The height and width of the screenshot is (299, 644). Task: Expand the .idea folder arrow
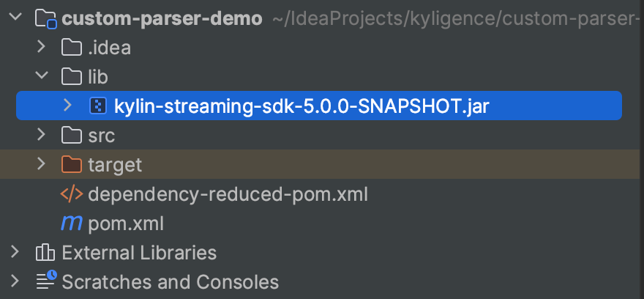pos(42,48)
